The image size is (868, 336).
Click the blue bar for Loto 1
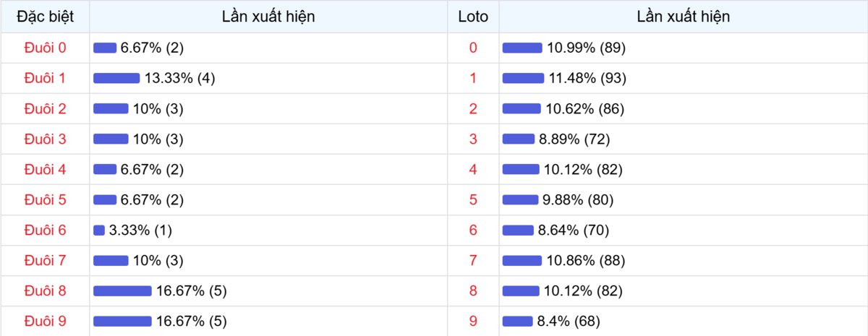click(x=523, y=78)
